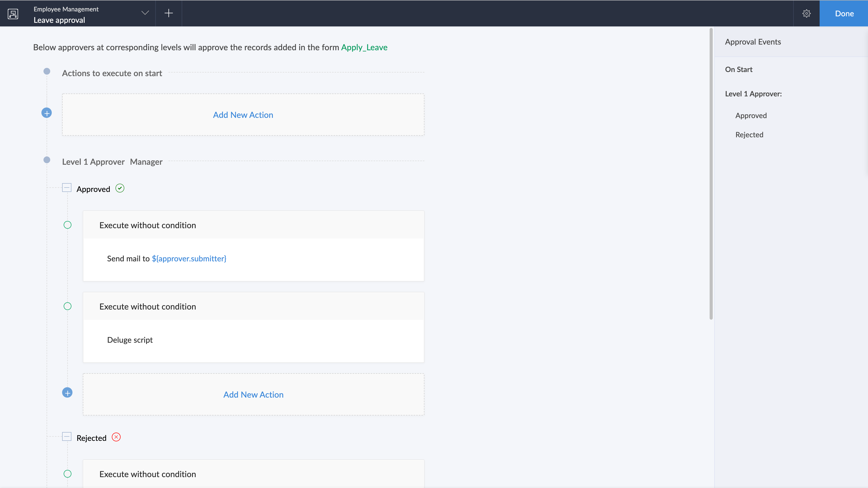
Task: Collapse the Approved section
Action: [67, 188]
